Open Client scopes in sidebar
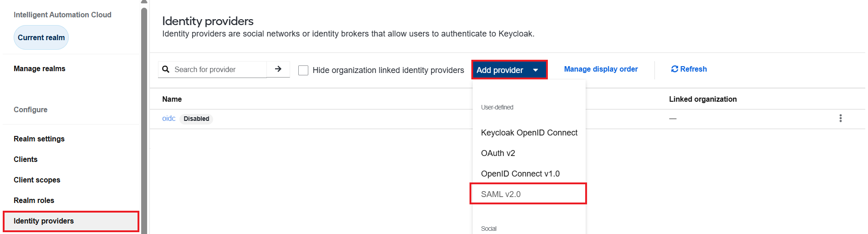This screenshot has width=868, height=234. 37,180
